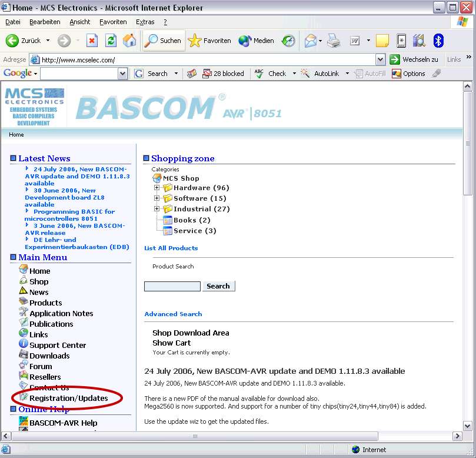
Task: Click the Links globe icon in Main Menu
Action: pyautogui.click(x=24, y=333)
